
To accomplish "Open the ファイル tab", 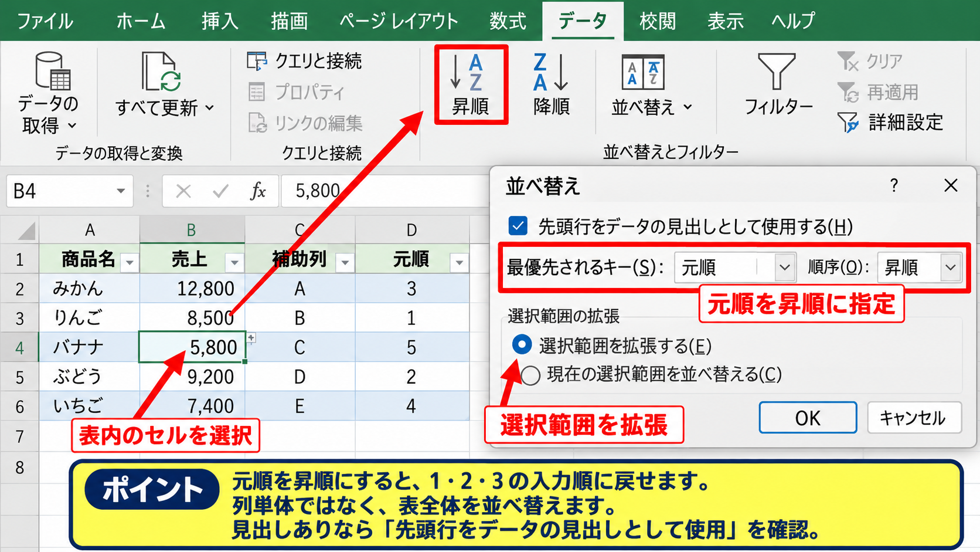I will coord(45,21).
